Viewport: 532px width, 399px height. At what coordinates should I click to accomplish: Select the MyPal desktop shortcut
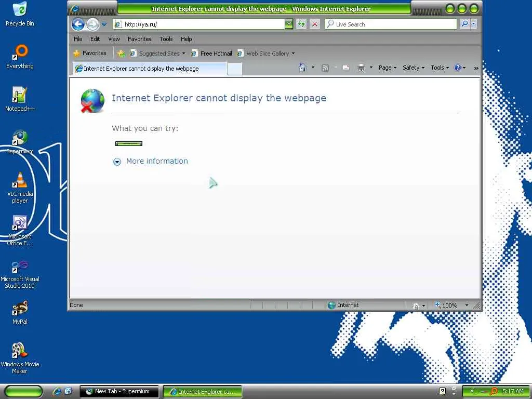[20, 313]
